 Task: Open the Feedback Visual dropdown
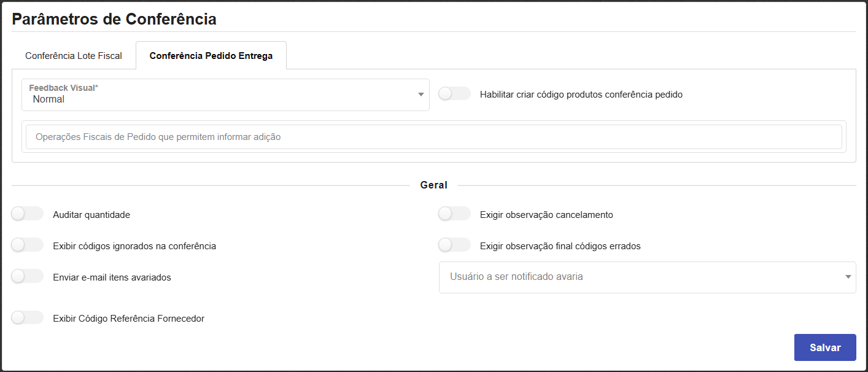click(225, 95)
